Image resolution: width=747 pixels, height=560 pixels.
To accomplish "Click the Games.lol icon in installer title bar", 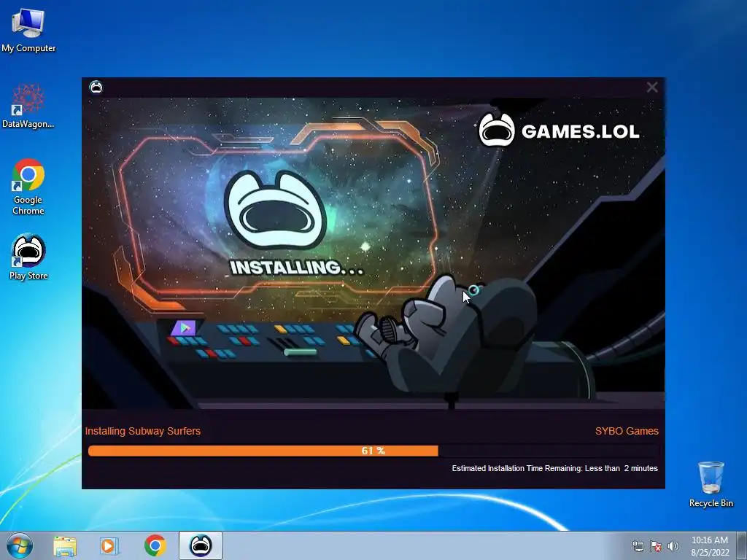I will (96, 87).
